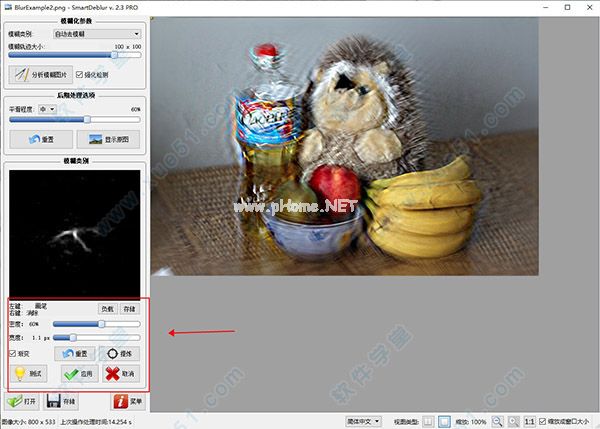Click the analyze blurred image compass button
Viewport: 600px width, 429px height.
[39, 74]
